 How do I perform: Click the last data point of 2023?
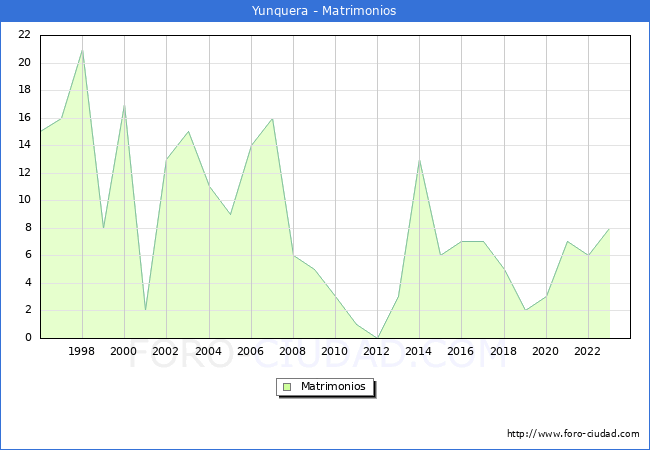click(609, 228)
